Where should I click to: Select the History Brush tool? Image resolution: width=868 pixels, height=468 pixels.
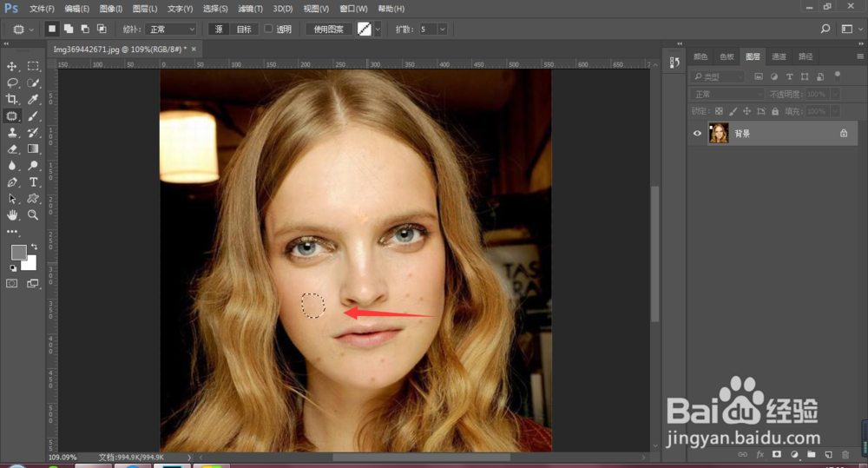[x=33, y=132]
